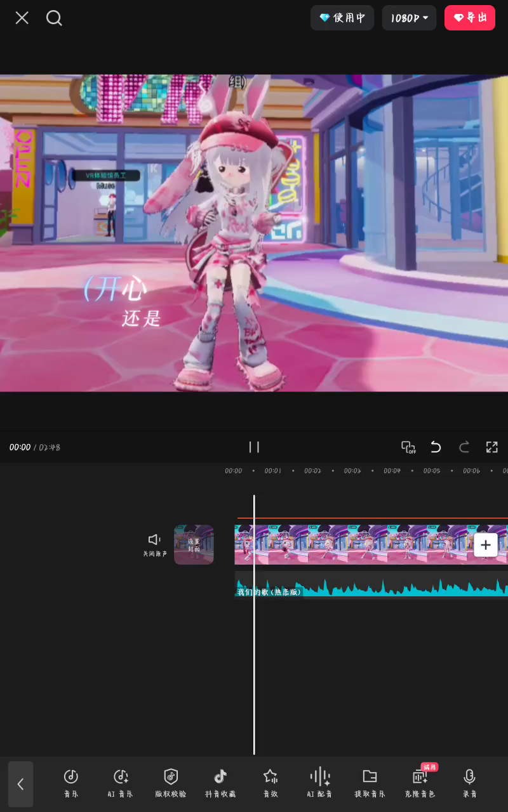Click the 00:05 timeline ruler mark
This screenshot has height=812, width=508.
(432, 471)
